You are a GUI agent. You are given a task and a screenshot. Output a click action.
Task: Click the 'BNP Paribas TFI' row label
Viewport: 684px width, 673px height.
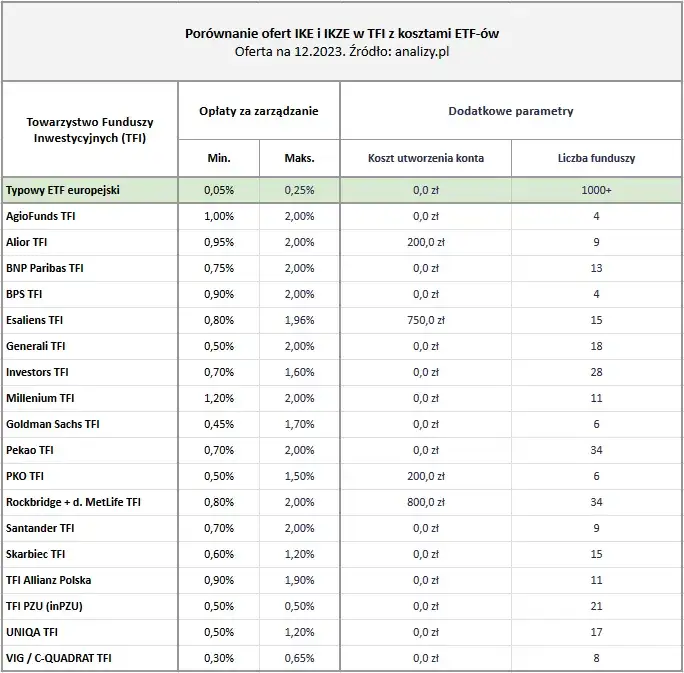pyautogui.click(x=44, y=268)
